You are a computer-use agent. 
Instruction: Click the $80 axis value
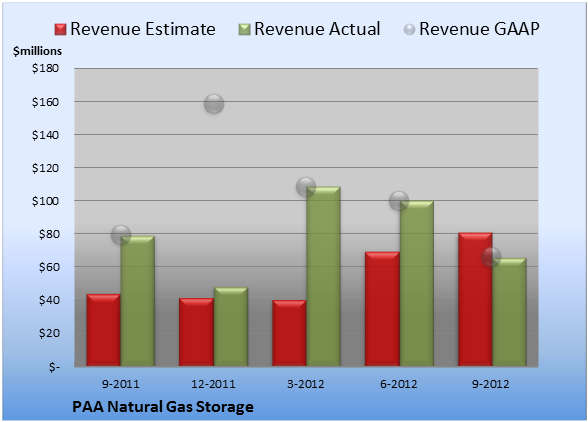[49, 234]
